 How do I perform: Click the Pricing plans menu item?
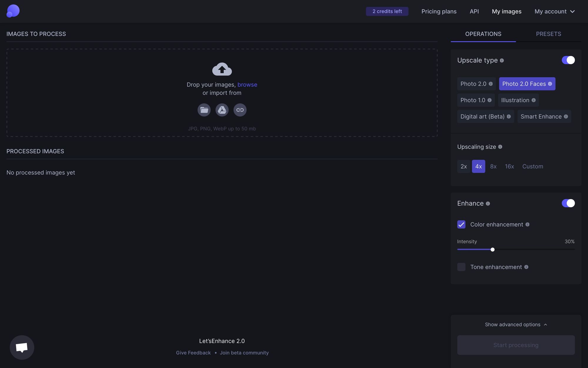coord(439,11)
